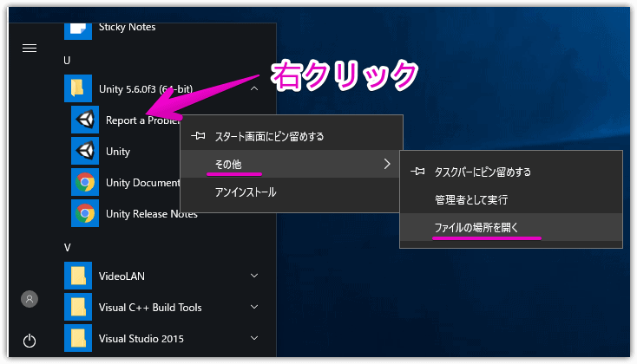Click Chrome icon for Unity Documentation
This screenshot has height=364, width=637.
(85, 182)
